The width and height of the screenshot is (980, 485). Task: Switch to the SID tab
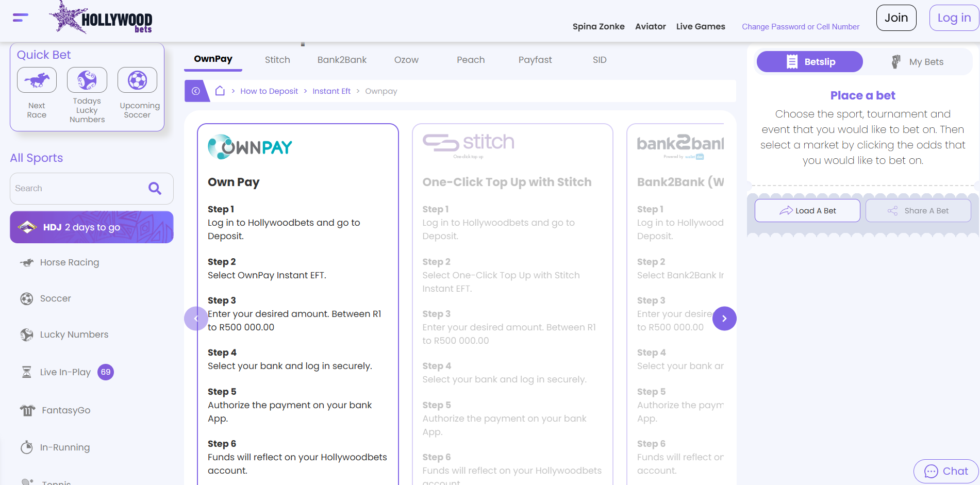(600, 60)
